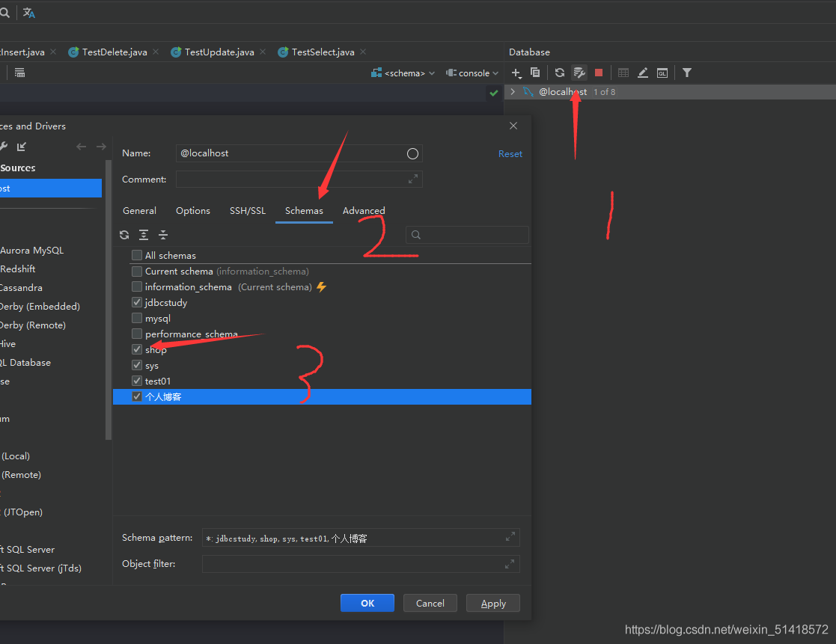This screenshot has width=836, height=644.
Task: Click the editor table view icon
Action: pyautogui.click(x=19, y=73)
